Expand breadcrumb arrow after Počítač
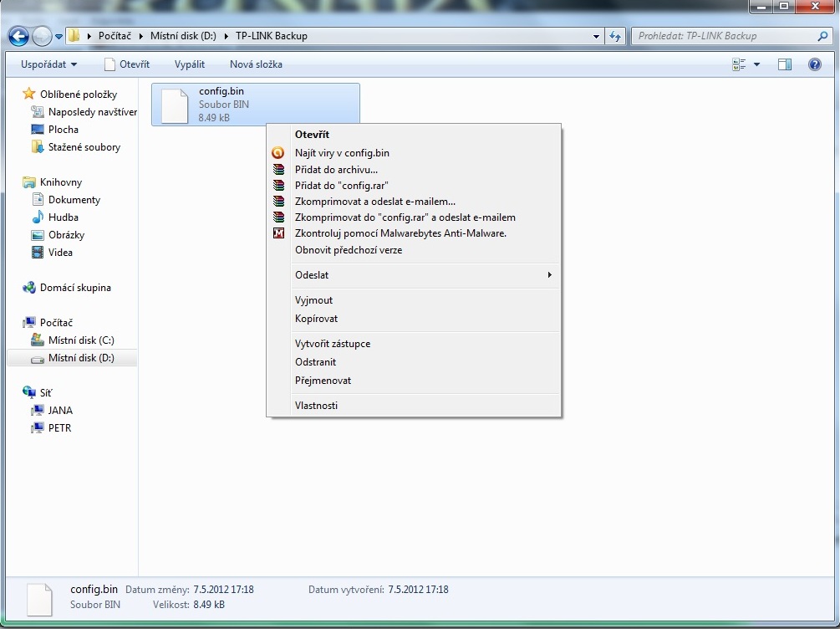 [x=141, y=37]
